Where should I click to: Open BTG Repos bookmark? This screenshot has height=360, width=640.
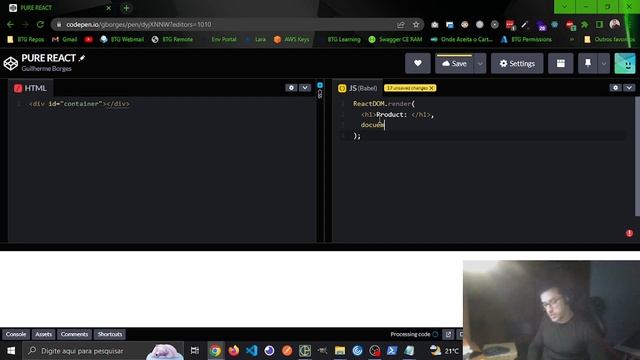(26, 39)
